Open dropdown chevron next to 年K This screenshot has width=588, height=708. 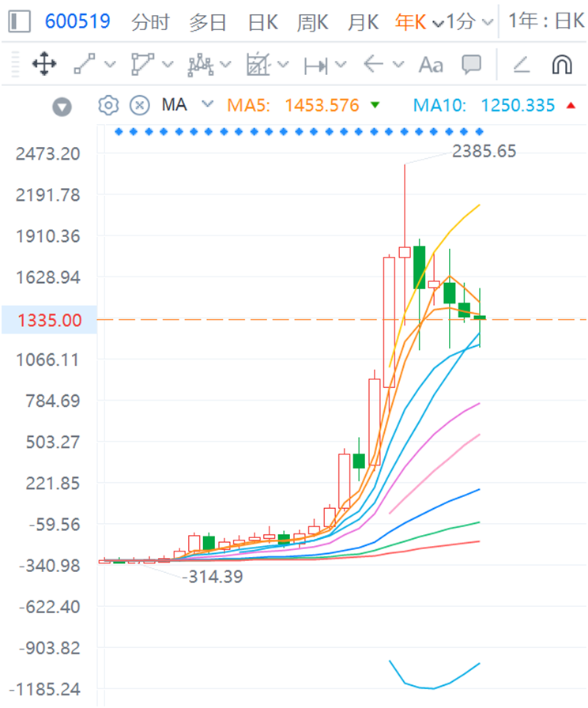pyautogui.click(x=438, y=23)
